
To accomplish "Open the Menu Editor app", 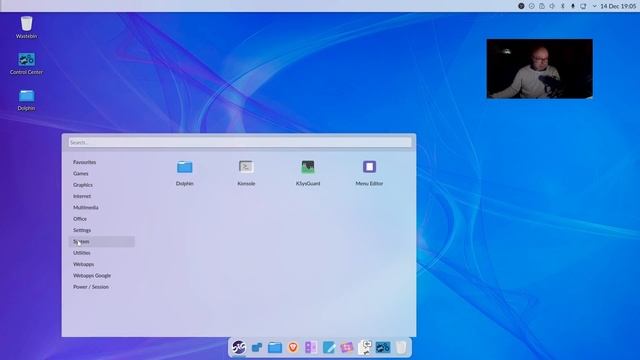I will click(369, 173).
